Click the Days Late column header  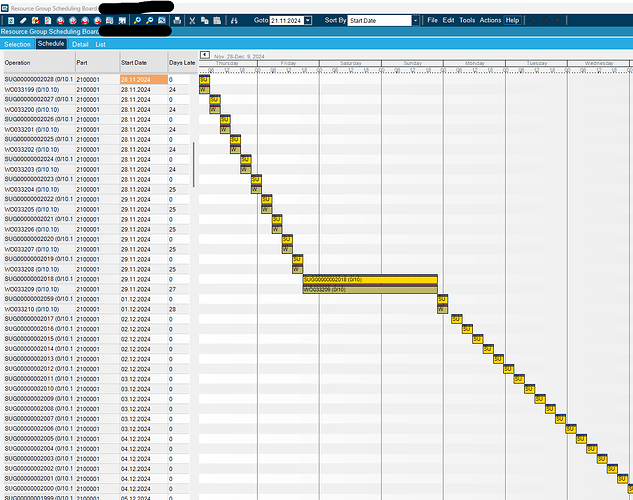pos(182,63)
